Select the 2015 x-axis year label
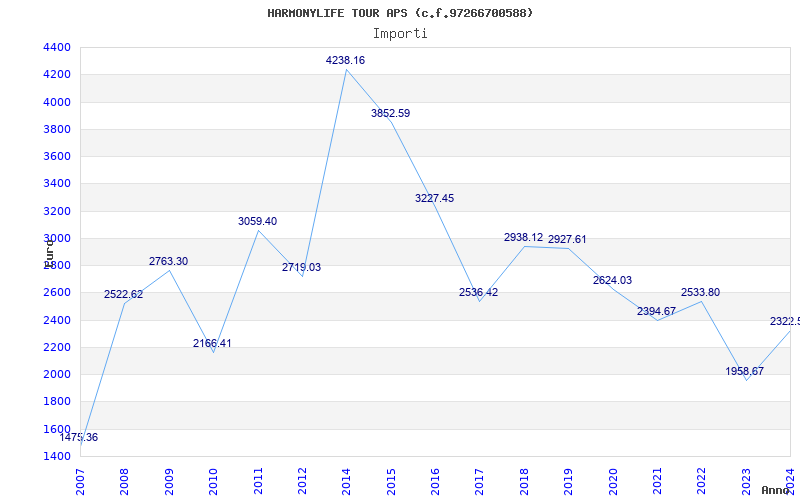 [391, 481]
